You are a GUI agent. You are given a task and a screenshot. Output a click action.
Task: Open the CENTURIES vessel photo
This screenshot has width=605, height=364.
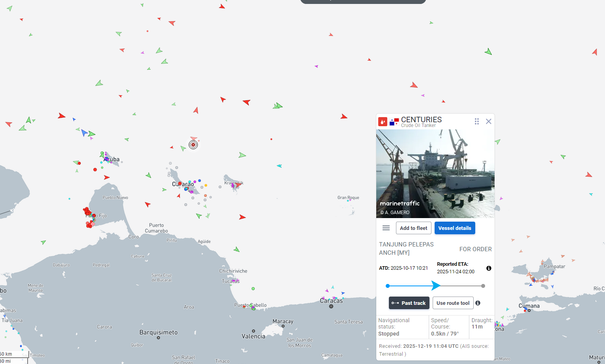pyautogui.click(x=435, y=174)
